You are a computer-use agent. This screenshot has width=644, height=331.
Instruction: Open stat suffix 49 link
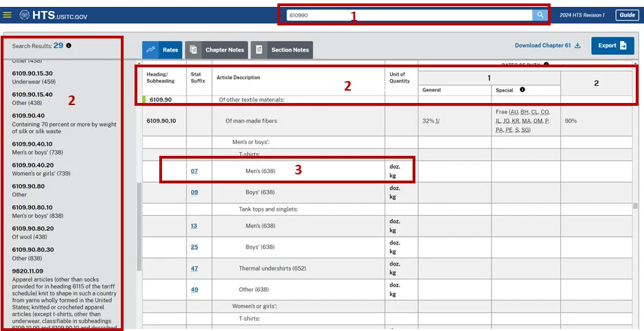194,290
